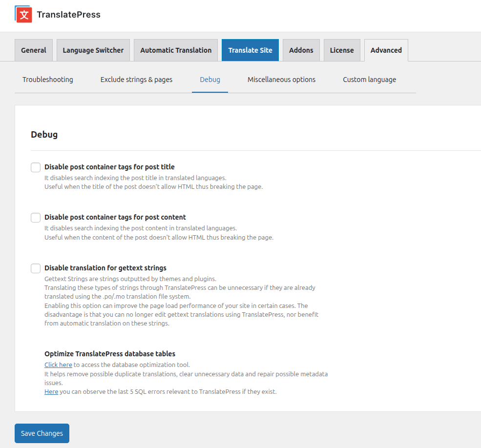Go to the License tab
Screen dimensions: 481x448
pyautogui.click(x=342, y=50)
